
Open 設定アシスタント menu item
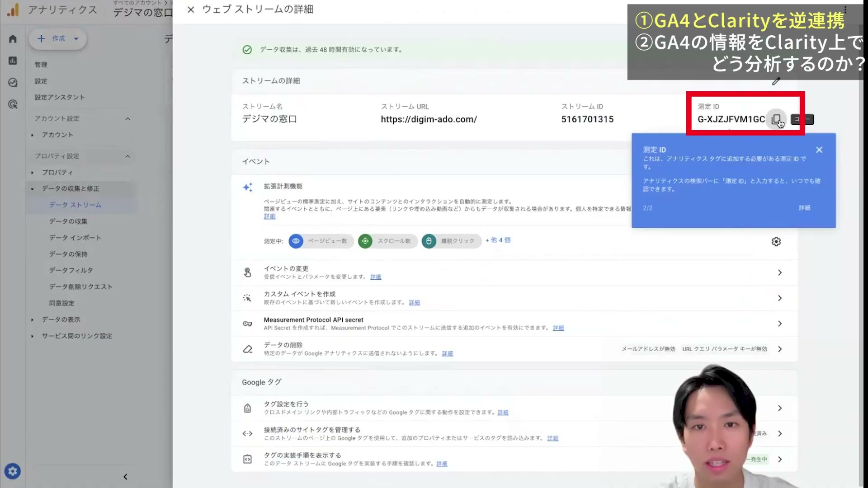click(x=60, y=97)
